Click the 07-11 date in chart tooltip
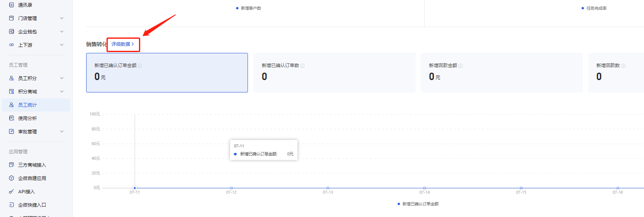The image size is (644, 217). [239, 146]
